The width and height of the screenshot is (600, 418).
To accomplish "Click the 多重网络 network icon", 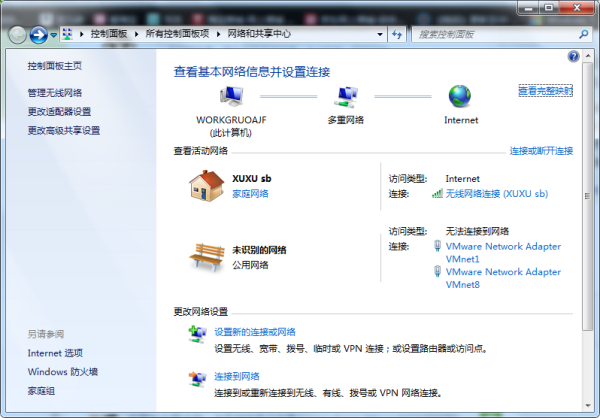I will pos(346,97).
